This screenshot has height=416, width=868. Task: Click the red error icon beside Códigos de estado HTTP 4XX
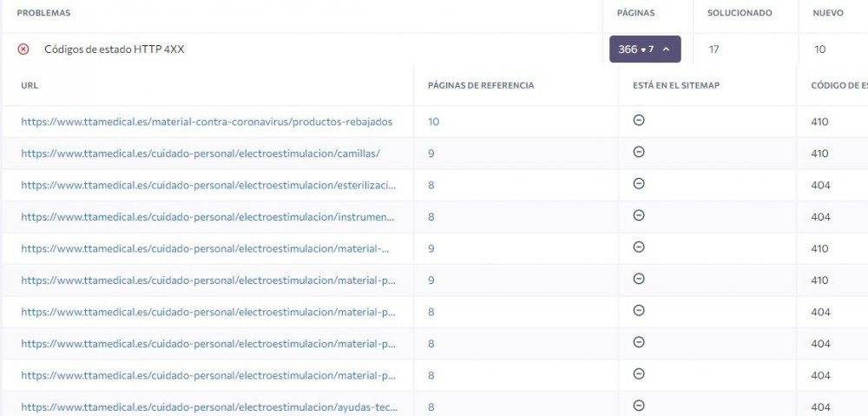[x=23, y=50]
